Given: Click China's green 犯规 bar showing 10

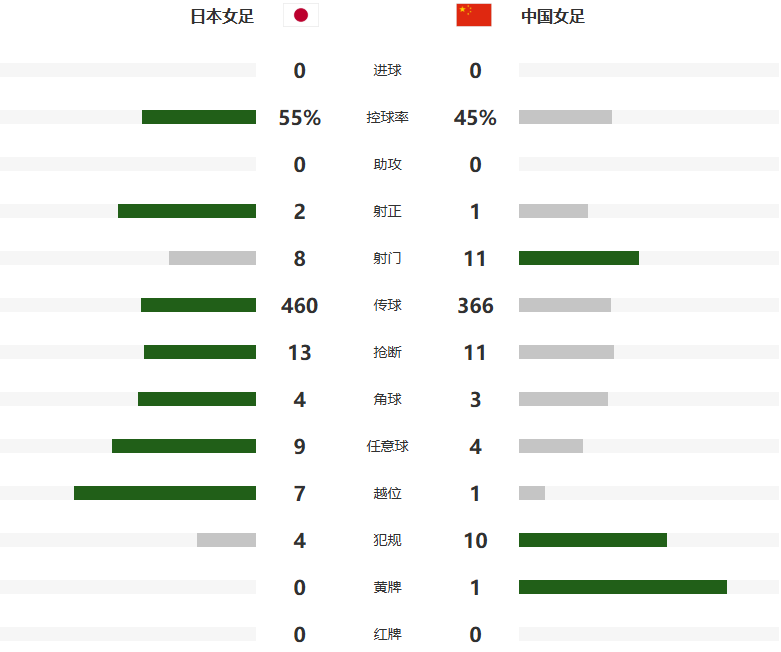Looking at the screenshot, I should 593,540.
